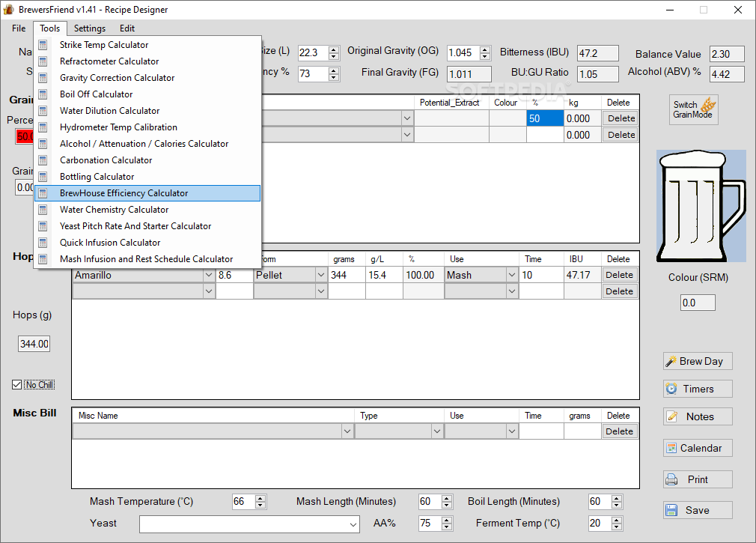Select Yeast Pitch Rate And Starter Calculator

[147, 226]
